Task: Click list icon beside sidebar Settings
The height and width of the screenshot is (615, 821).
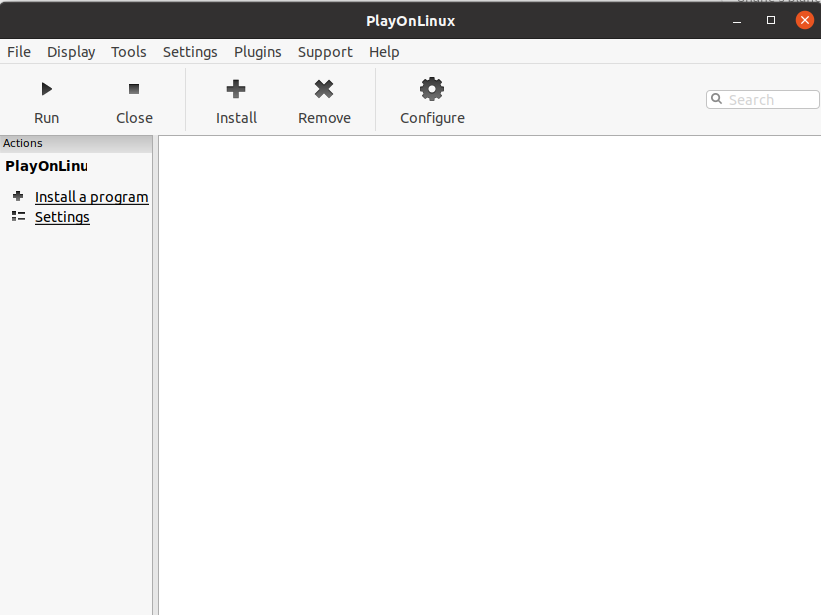Action: (x=18, y=216)
